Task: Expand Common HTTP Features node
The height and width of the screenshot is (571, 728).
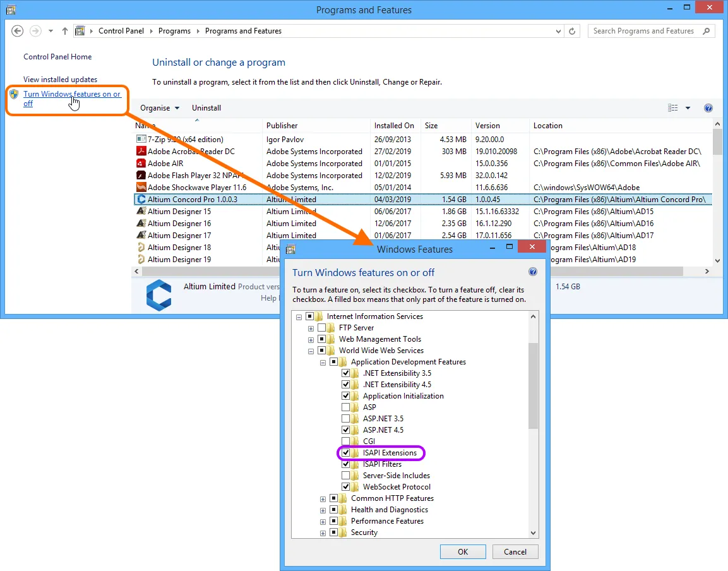Action: point(323,499)
